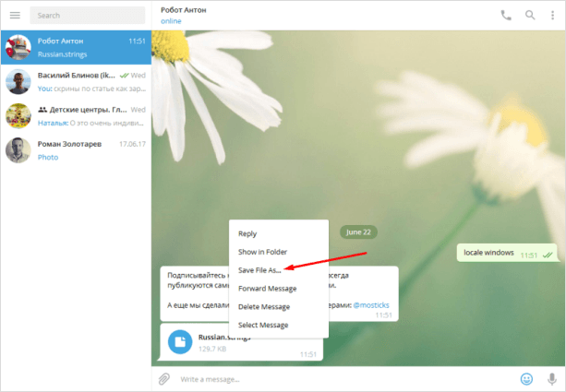This screenshot has width=566, height=392.
Task: Click the Russian.strings file download icon
Action: (x=180, y=341)
